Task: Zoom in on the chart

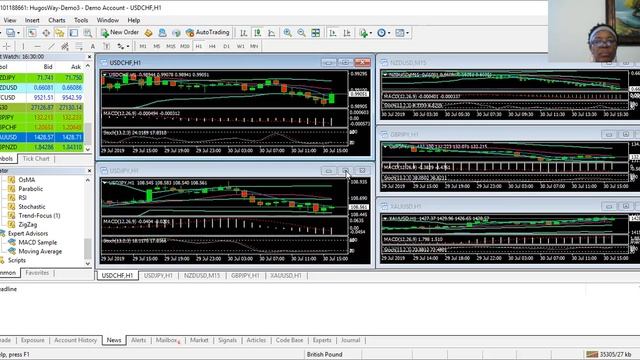Action: point(288,33)
